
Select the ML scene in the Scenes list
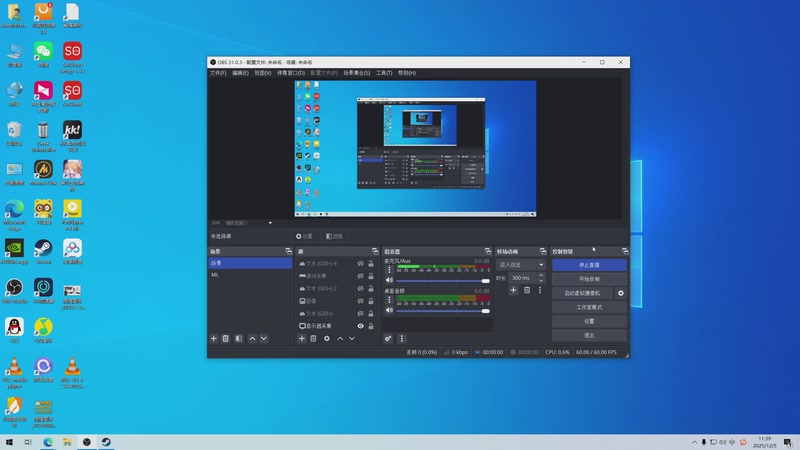tap(250, 275)
